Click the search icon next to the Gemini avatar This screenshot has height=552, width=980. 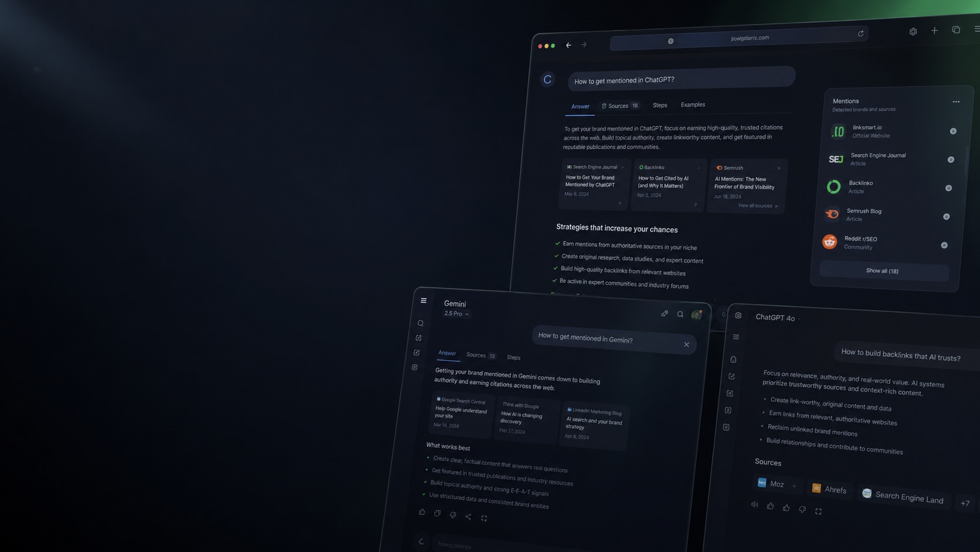click(x=680, y=314)
